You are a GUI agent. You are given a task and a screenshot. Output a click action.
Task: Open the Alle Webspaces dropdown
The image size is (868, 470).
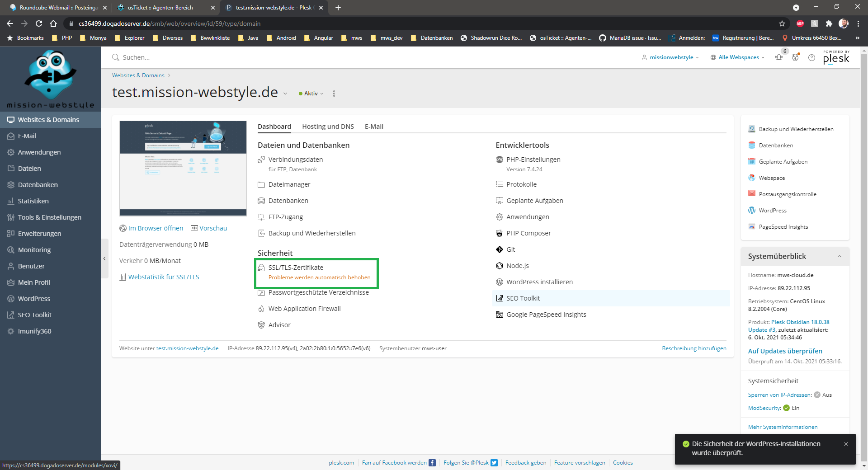[x=738, y=57]
